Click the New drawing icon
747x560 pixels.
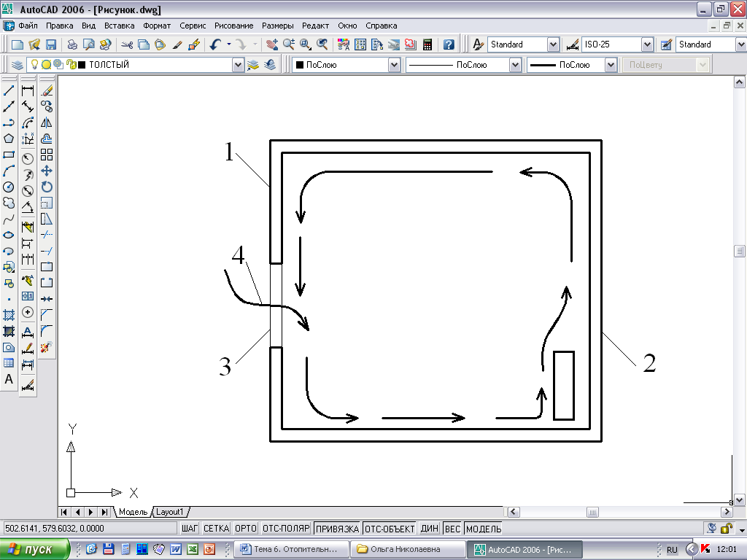pyautogui.click(x=18, y=44)
